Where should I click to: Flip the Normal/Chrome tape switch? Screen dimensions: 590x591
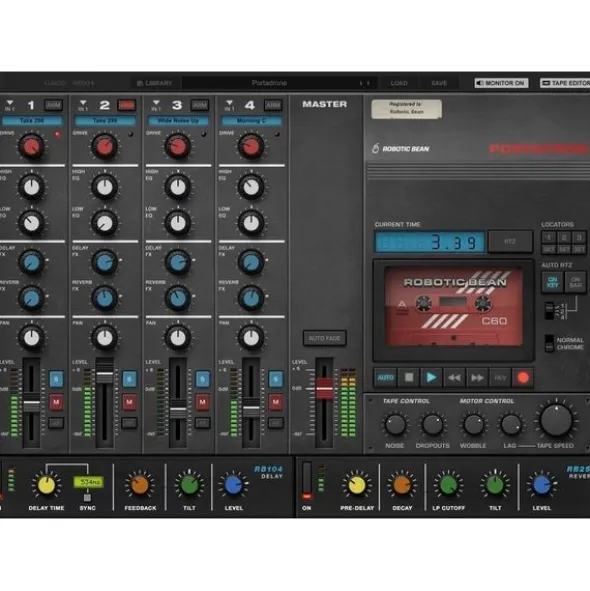click(549, 343)
